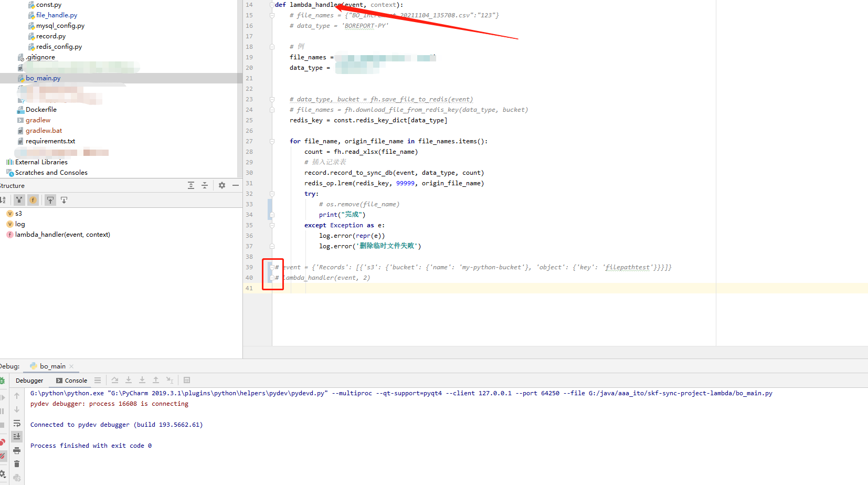
Task: Click on the redis_key assignment on line 25
Action: [x=368, y=120]
